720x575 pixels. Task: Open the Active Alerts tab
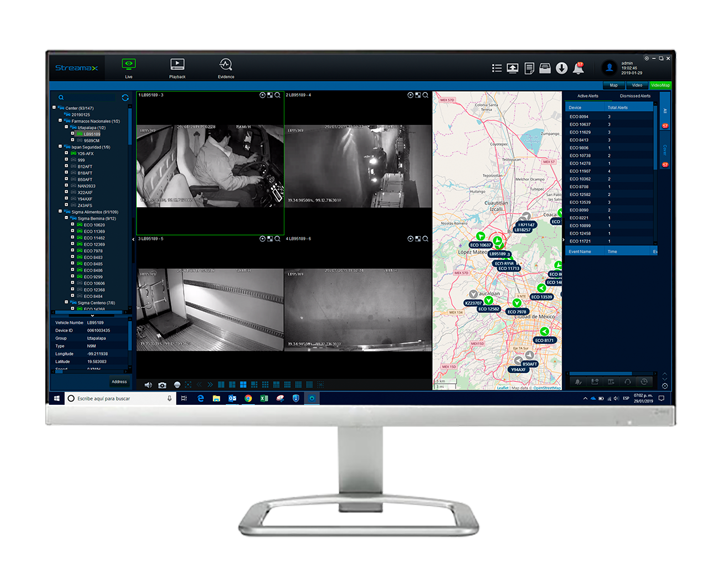coord(588,96)
